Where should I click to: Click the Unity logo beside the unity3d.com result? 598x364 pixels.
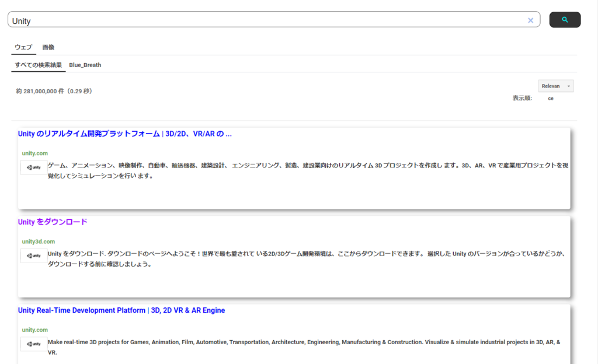coord(34,256)
